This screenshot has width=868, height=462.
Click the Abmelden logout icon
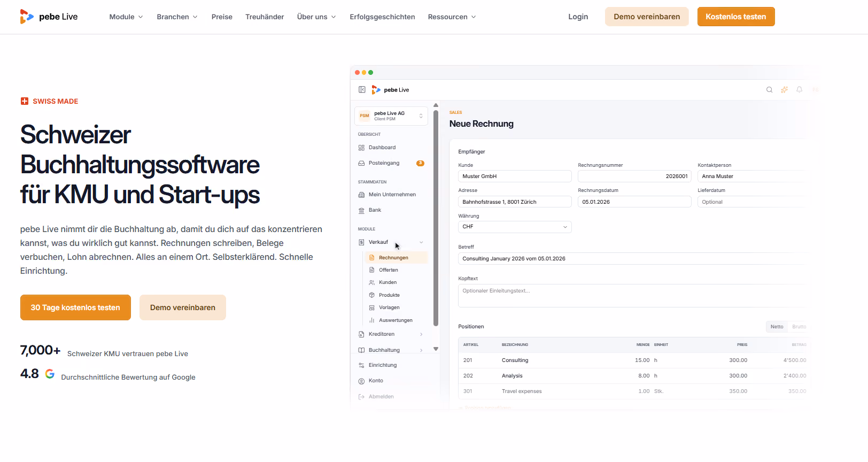point(361,397)
